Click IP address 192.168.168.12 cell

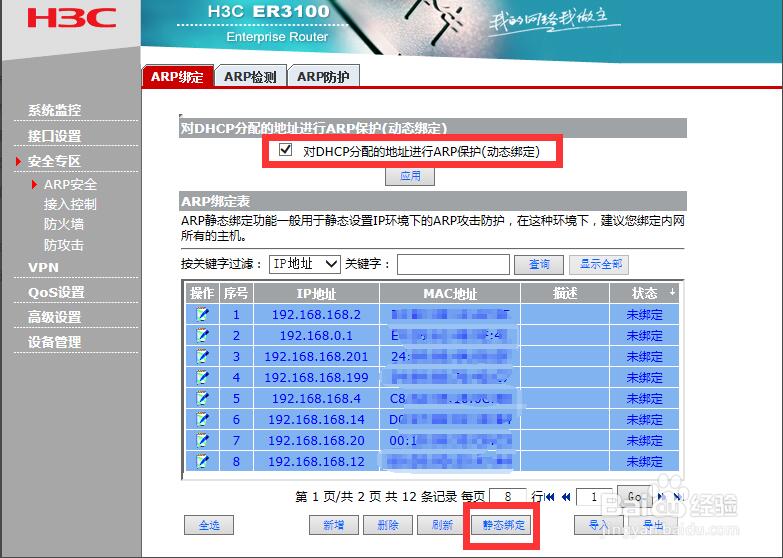click(x=316, y=461)
